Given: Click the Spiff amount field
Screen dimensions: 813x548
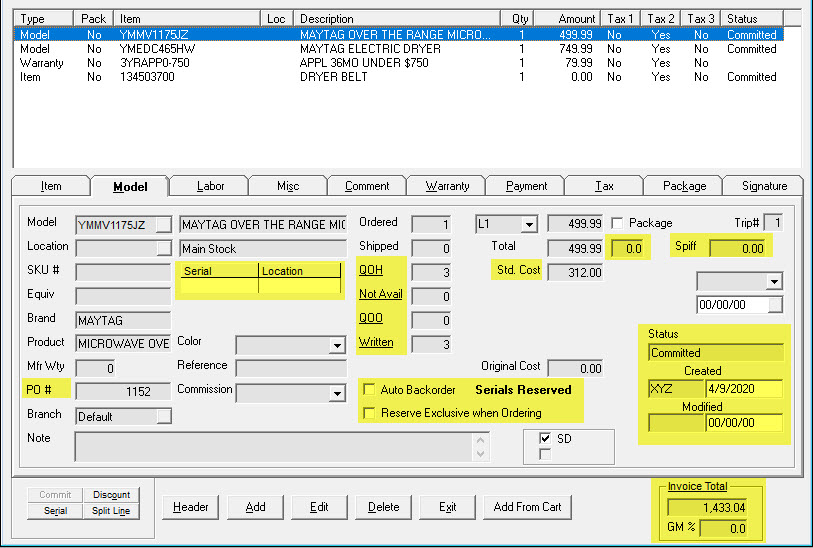Looking at the screenshot, I should 739,248.
